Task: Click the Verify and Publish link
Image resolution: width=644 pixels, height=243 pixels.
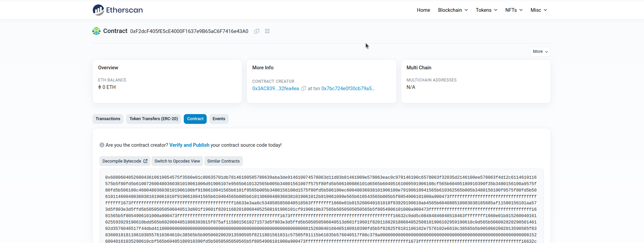Action: [189, 145]
